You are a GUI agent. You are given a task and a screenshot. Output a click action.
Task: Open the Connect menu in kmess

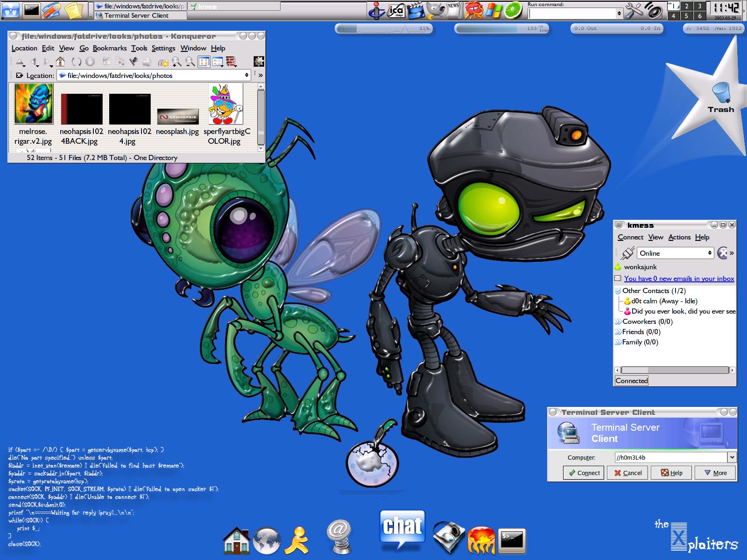(x=630, y=237)
